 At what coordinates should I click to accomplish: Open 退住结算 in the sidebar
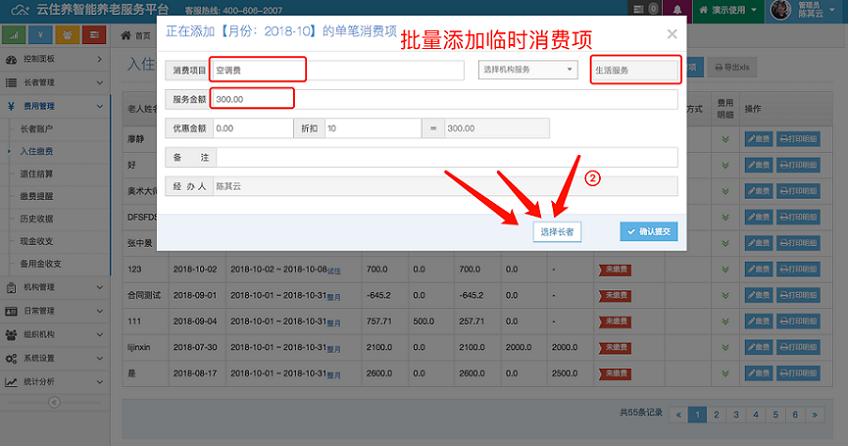pyautogui.click(x=38, y=173)
